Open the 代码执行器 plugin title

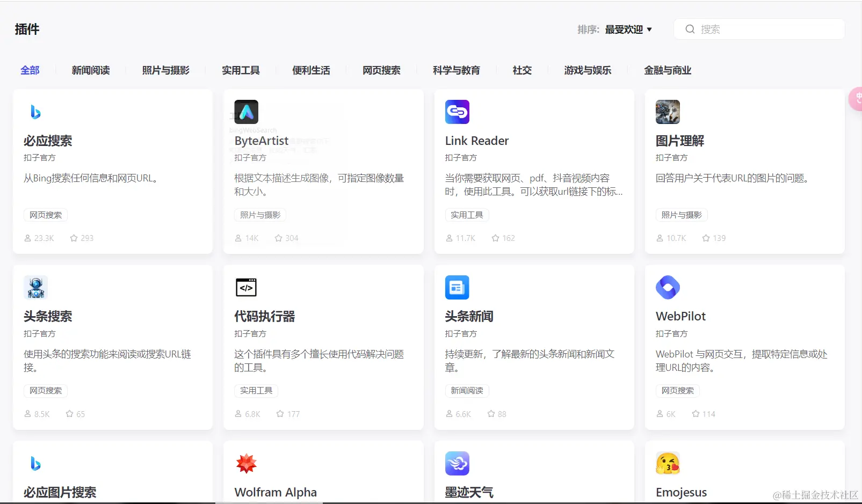(265, 316)
